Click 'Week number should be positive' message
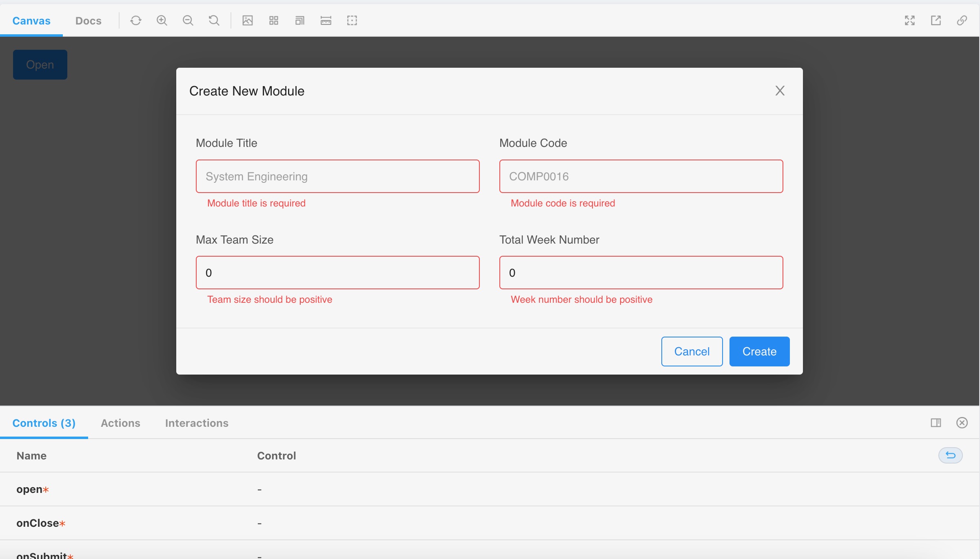This screenshot has width=980, height=559. [x=582, y=299]
